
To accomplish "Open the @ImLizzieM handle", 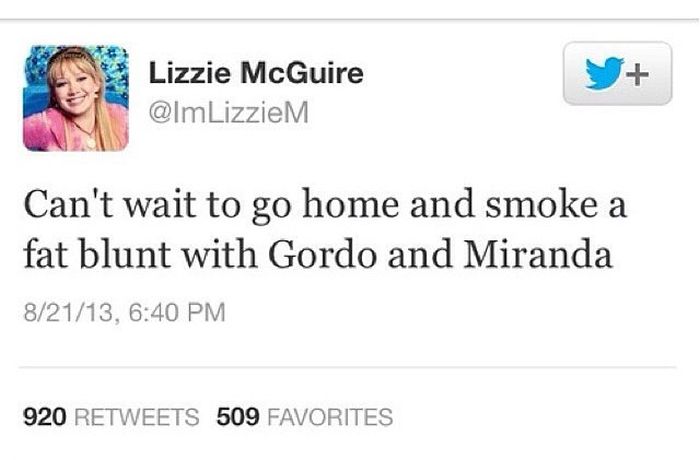I will click(x=221, y=116).
